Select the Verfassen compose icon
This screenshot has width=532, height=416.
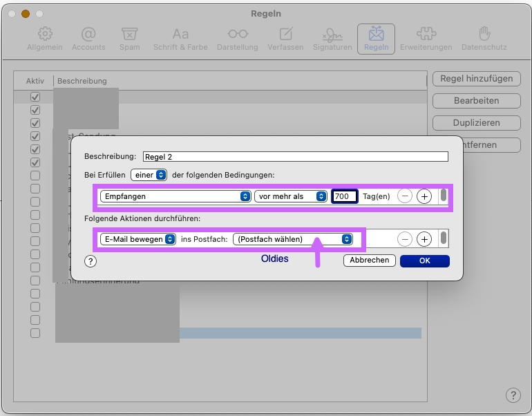tap(285, 39)
